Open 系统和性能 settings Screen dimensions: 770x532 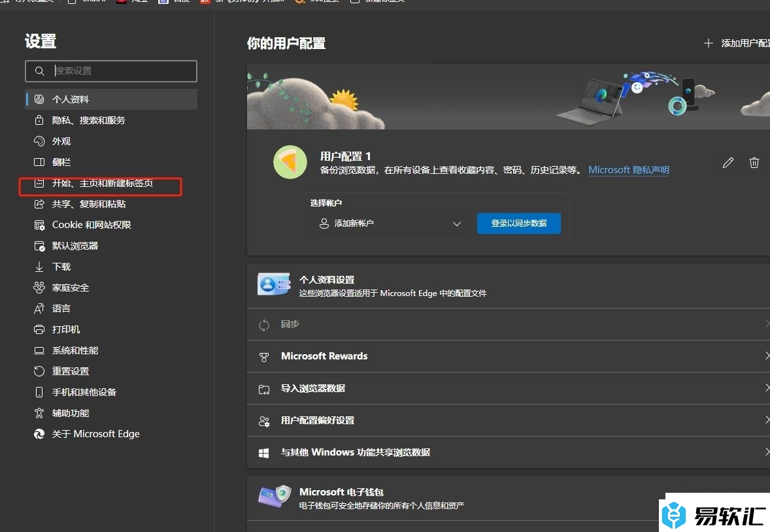tap(112, 351)
